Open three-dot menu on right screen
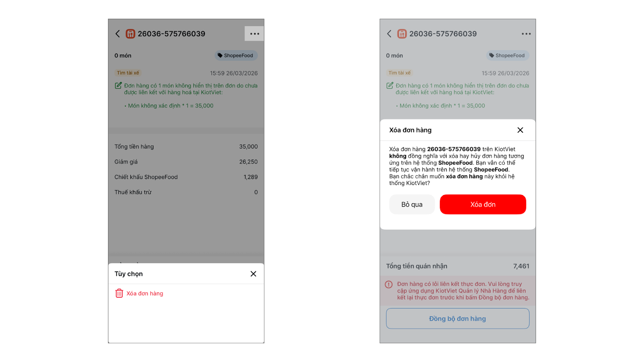The width and height of the screenshot is (644, 362). click(526, 34)
